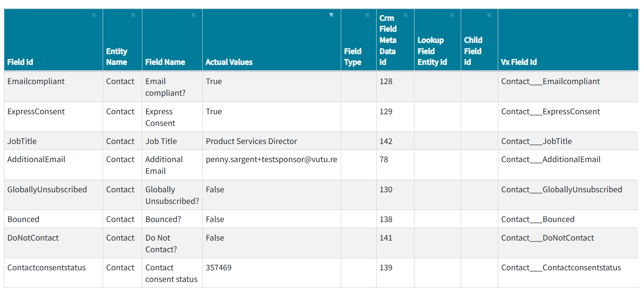The image size is (644, 288).
Task: Select the GloballyUnsubscribed field id cell
Action: 47,190
